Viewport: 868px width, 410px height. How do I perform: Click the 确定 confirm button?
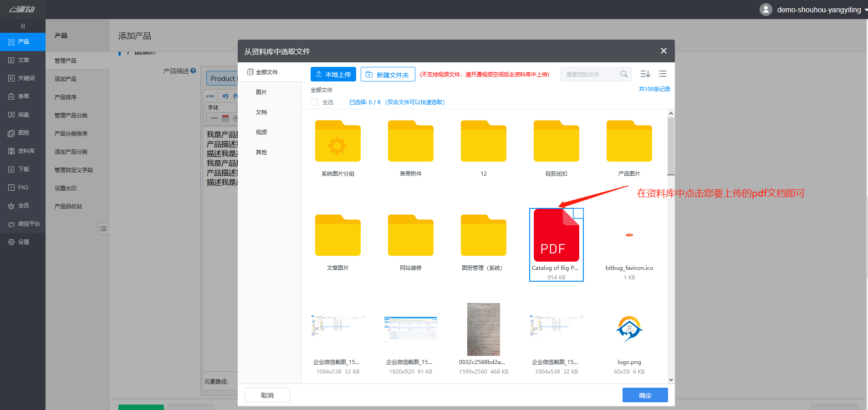[x=645, y=395]
